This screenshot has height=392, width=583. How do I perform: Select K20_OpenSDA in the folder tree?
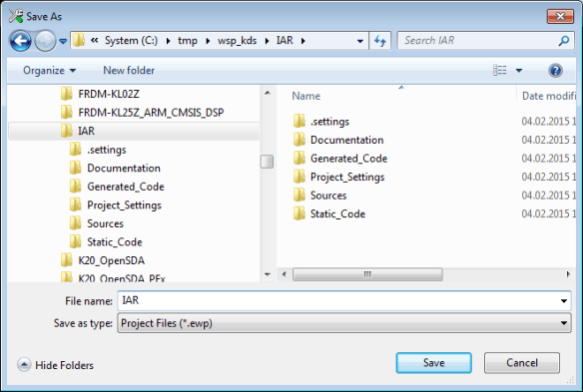coord(111,260)
